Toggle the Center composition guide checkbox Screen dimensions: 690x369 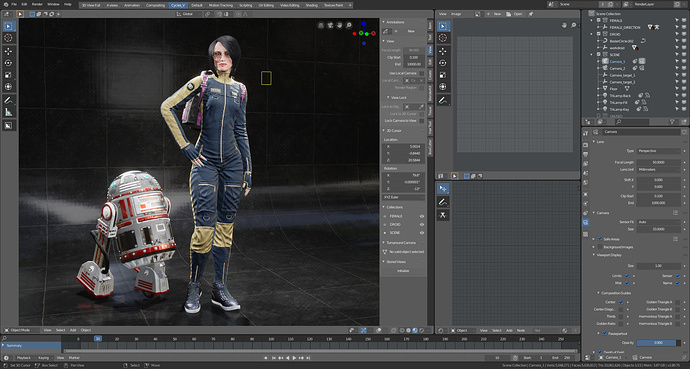(x=620, y=302)
